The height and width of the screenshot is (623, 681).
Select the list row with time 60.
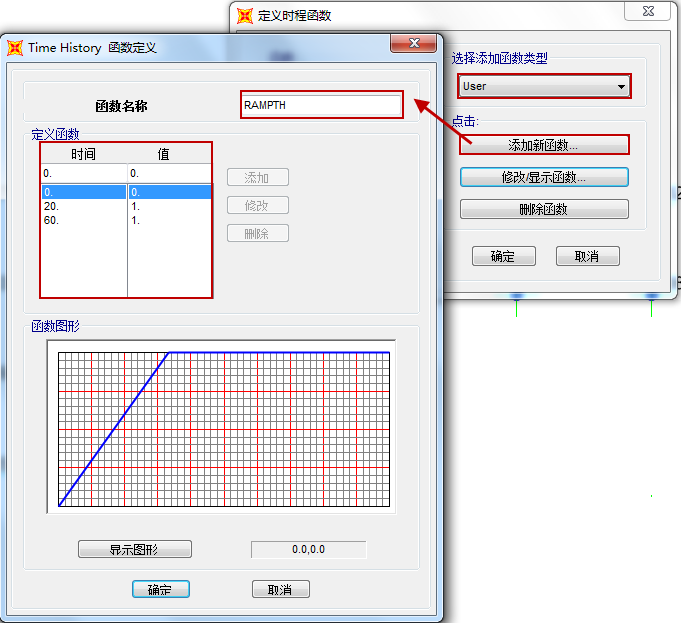tap(83, 220)
